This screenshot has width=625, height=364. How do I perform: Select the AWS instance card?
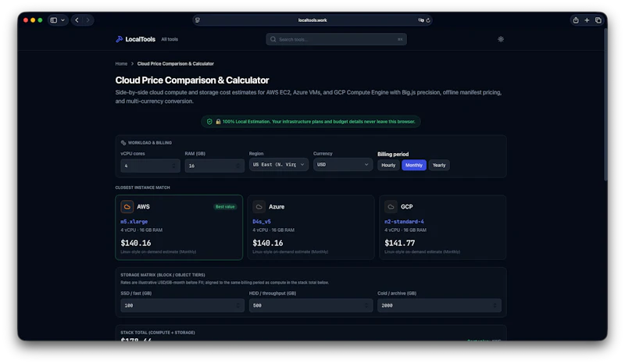point(179,227)
